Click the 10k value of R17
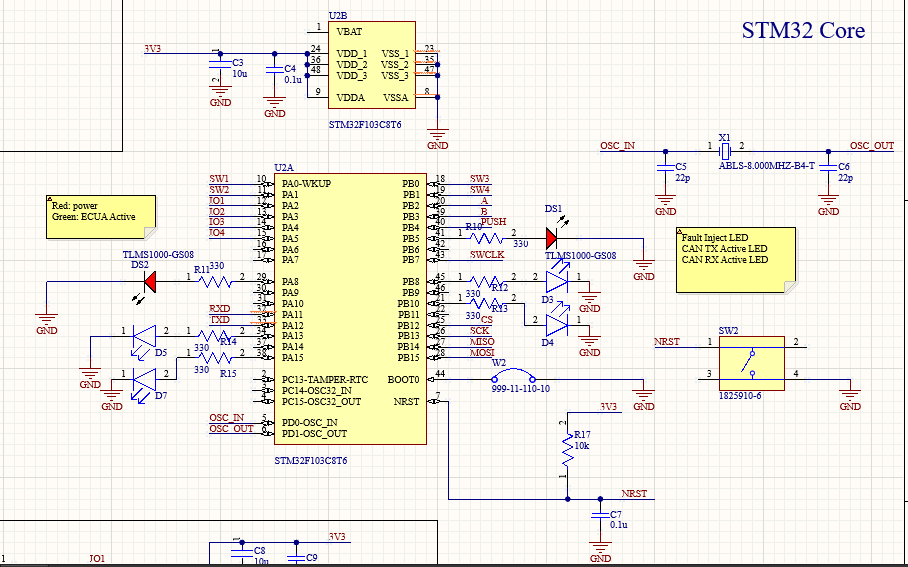 coord(582,446)
